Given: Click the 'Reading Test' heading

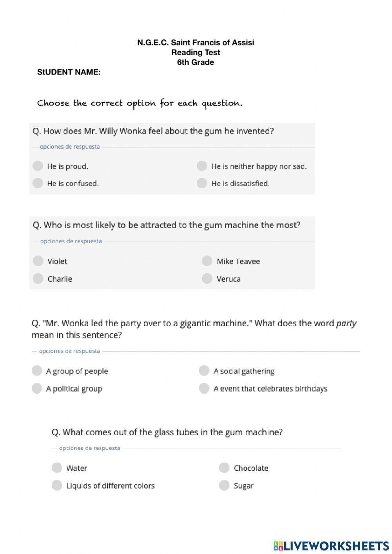Looking at the screenshot, I should pyautogui.click(x=196, y=52).
